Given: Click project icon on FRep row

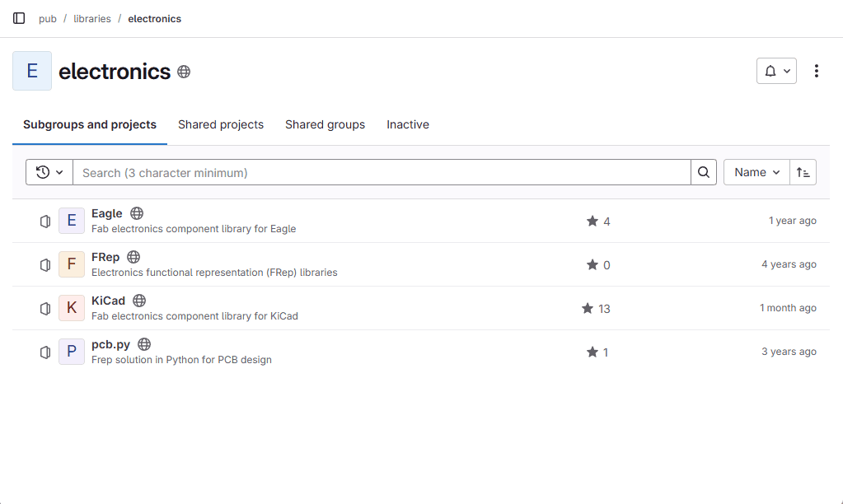Looking at the screenshot, I should click(x=45, y=265).
